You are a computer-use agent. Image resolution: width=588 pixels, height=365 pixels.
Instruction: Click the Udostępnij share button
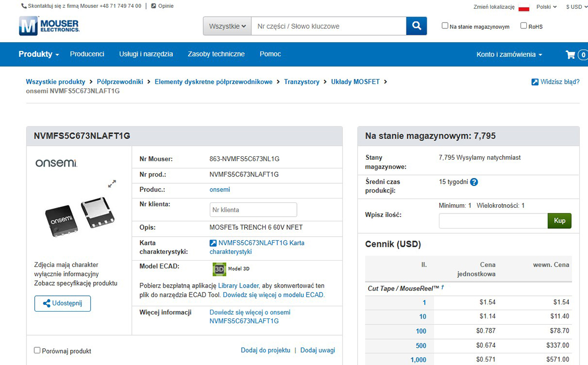pyautogui.click(x=62, y=303)
